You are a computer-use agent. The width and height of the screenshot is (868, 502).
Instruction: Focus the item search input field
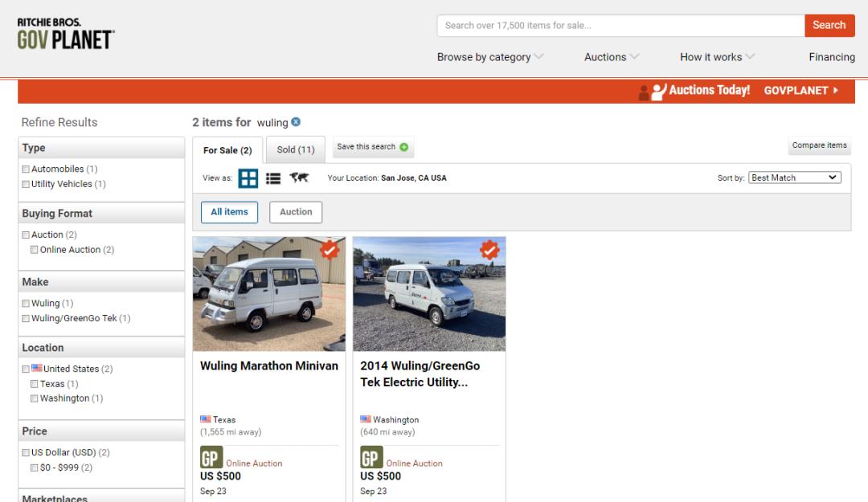[620, 26]
